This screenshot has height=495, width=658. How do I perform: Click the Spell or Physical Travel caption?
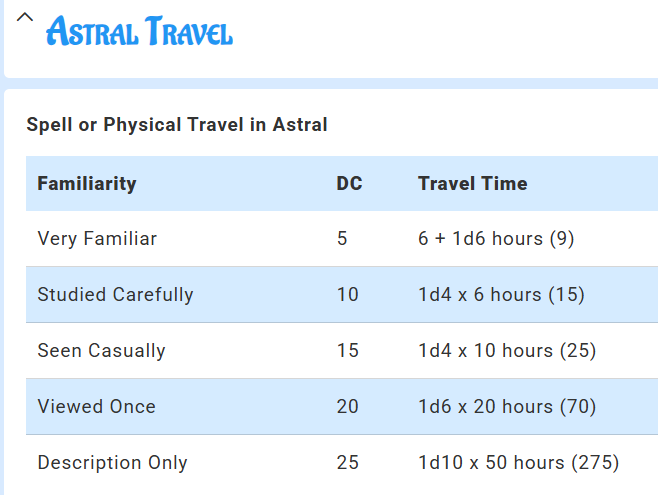pos(177,125)
